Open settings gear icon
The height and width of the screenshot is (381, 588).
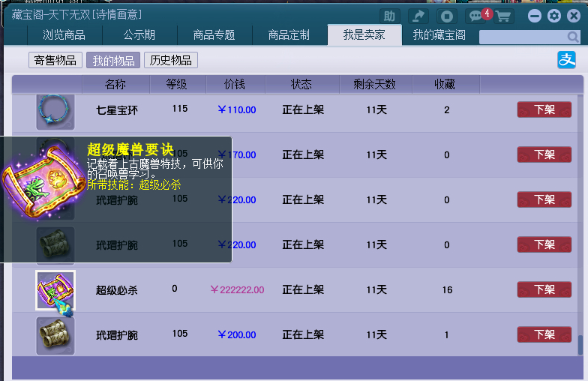[x=554, y=16]
